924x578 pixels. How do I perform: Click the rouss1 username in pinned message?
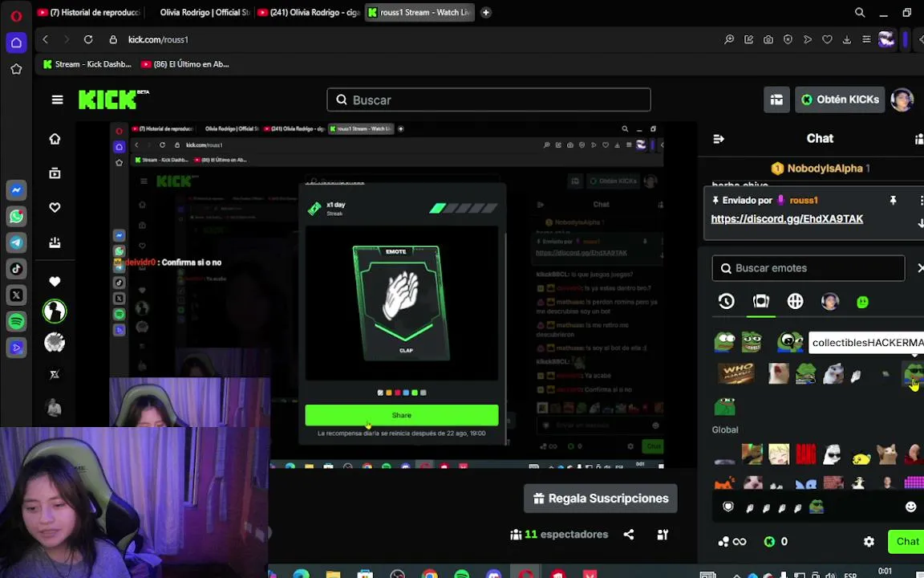tap(803, 201)
